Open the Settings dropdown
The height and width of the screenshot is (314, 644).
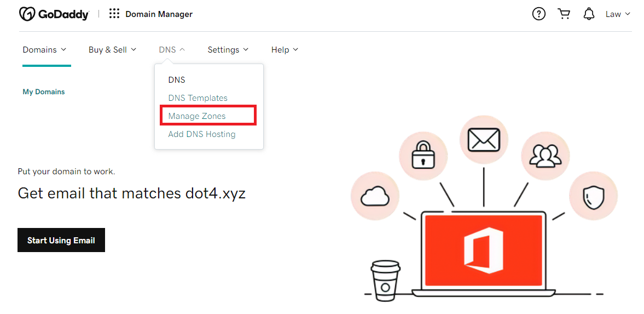pyautogui.click(x=228, y=50)
